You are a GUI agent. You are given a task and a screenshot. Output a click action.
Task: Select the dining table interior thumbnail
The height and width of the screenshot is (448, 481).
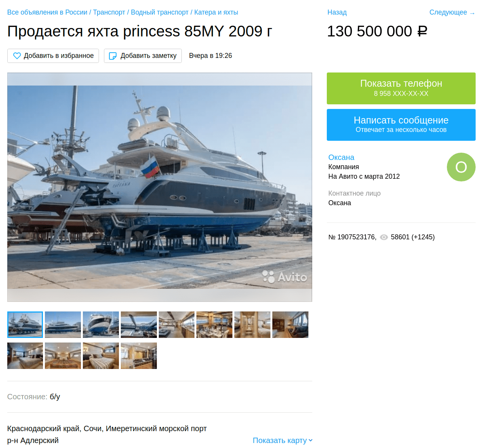click(x=214, y=324)
